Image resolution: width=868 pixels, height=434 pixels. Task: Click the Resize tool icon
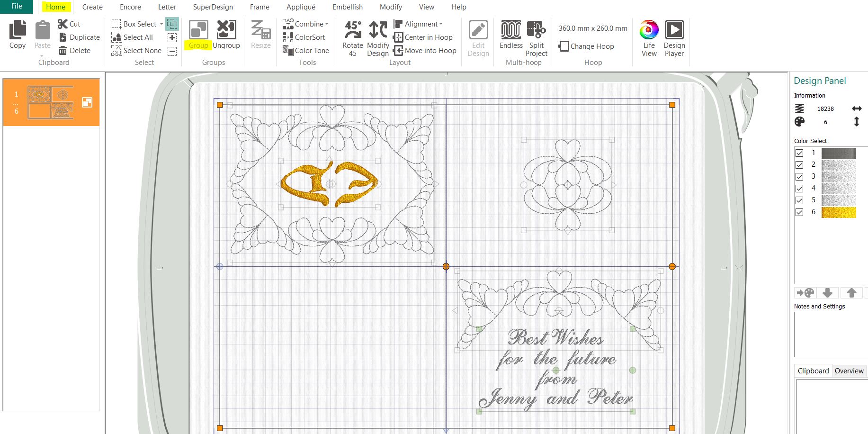(261, 29)
